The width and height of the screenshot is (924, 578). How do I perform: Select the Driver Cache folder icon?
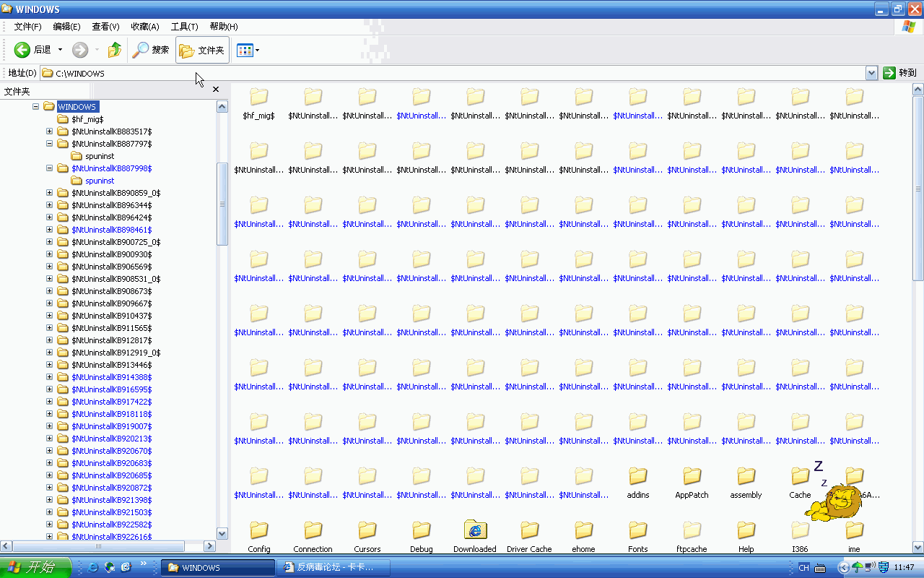click(x=530, y=530)
